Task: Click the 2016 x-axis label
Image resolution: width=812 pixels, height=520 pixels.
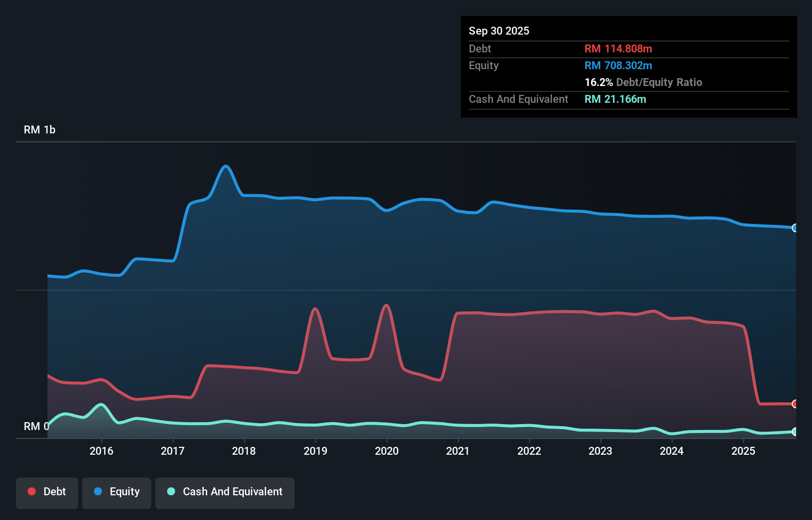Action: click(101, 451)
